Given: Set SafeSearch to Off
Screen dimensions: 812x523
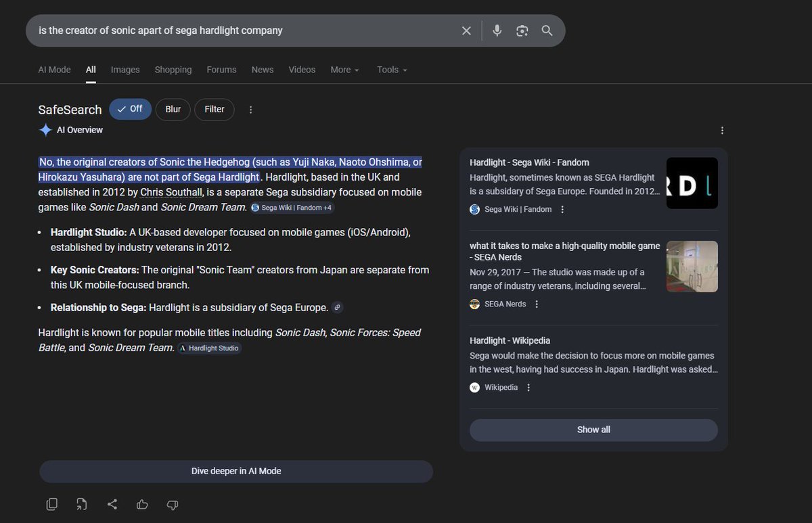Looking at the screenshot, I should (x=130, y=109).
